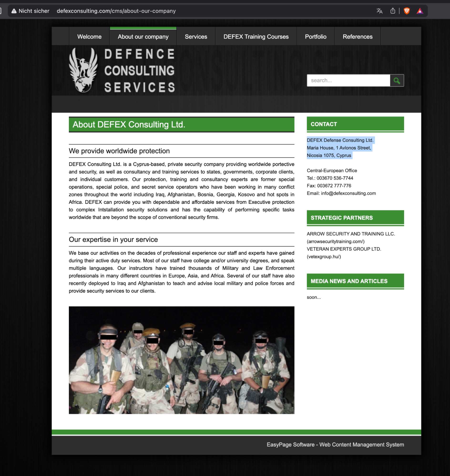Click the telephone number 003670 536-7744
Screen dimensions: 450x476
335,178
